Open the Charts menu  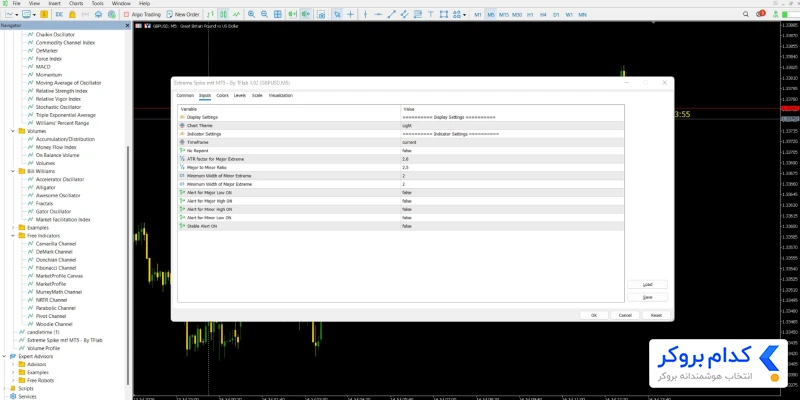coord(76,3)
